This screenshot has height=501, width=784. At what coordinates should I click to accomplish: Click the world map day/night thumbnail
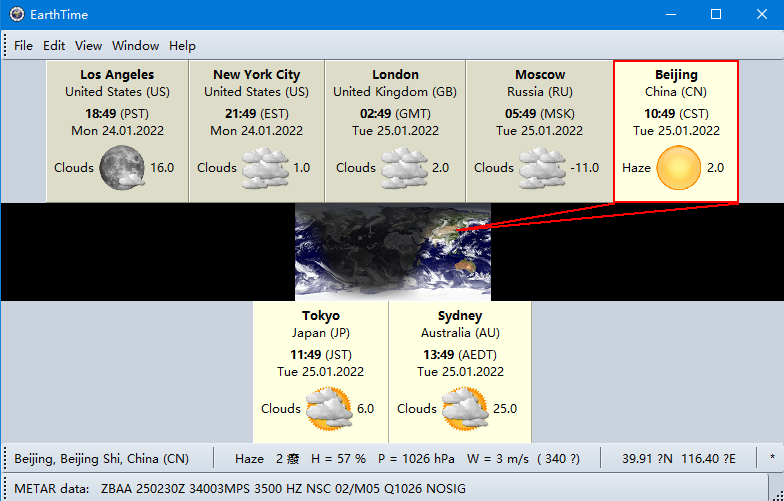coord(392,252)
